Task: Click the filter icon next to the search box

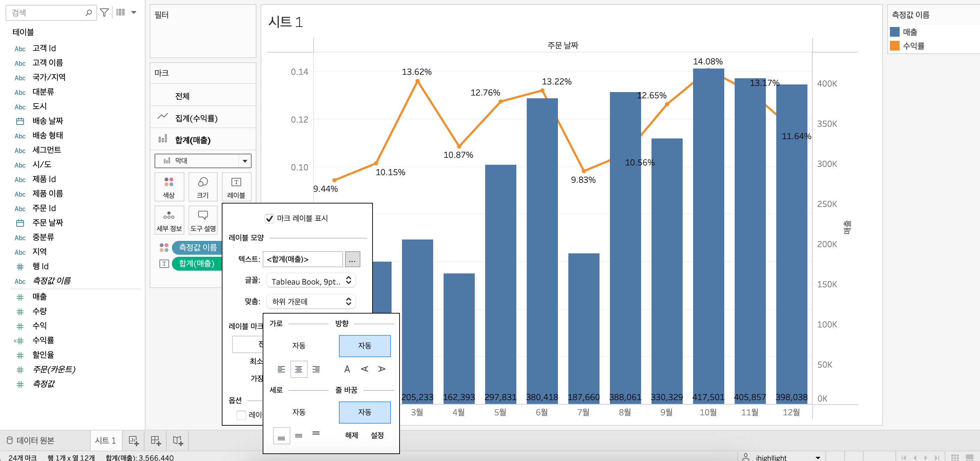Action: tap(104, 12)
